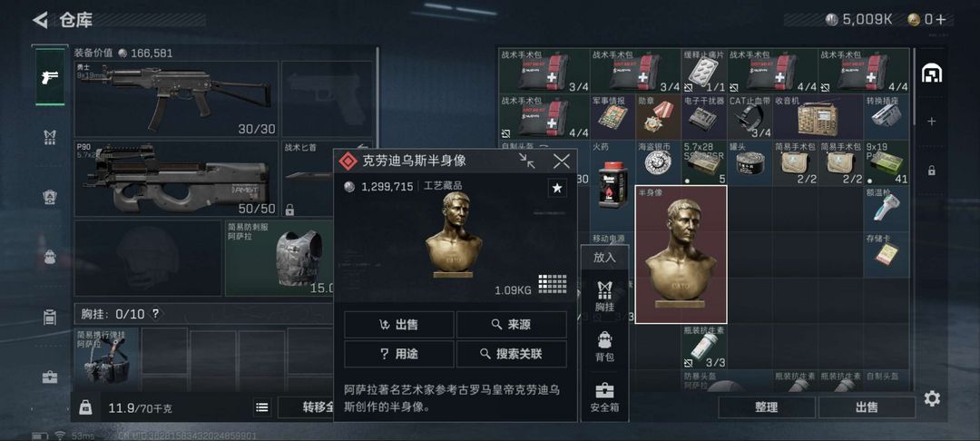Click 搜索关联 search related button

(511, 354)
